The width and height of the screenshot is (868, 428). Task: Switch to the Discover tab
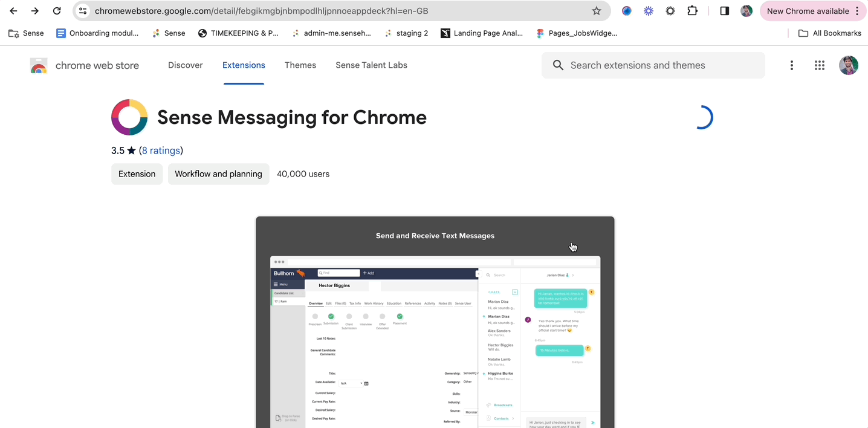point(186,65)
